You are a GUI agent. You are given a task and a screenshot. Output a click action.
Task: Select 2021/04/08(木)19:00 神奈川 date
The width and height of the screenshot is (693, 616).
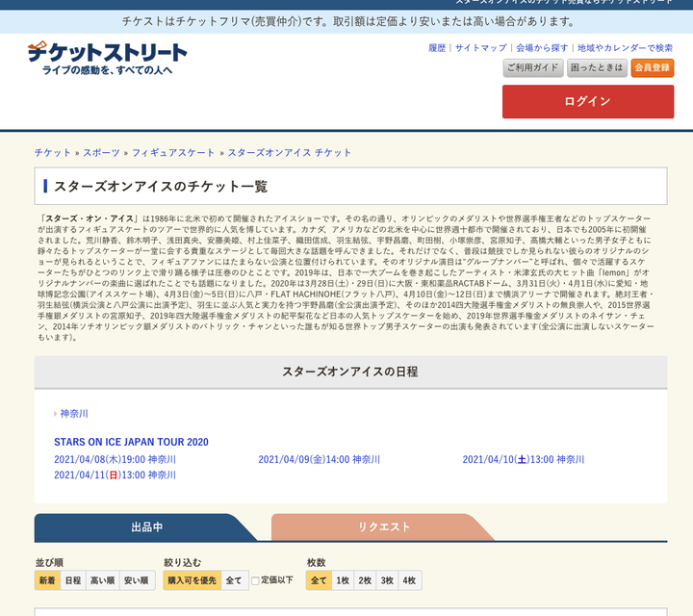(x=115, y=459)
